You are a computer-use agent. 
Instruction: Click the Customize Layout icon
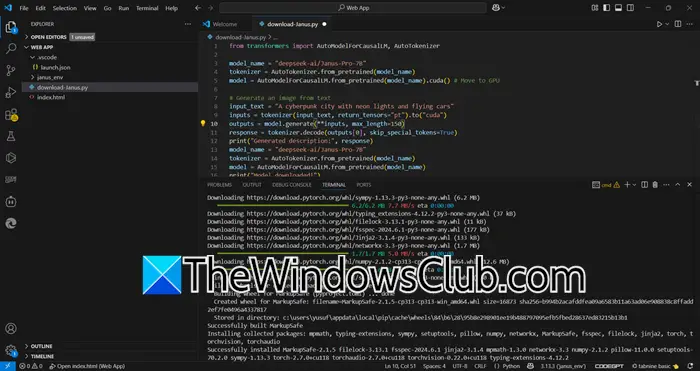pos(595,8)
